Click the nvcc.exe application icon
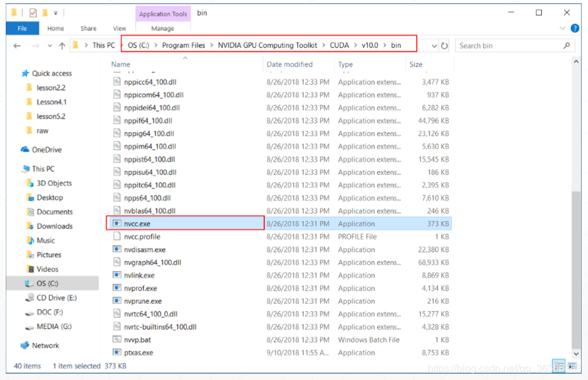588x380 pixels. click(117, 223)
